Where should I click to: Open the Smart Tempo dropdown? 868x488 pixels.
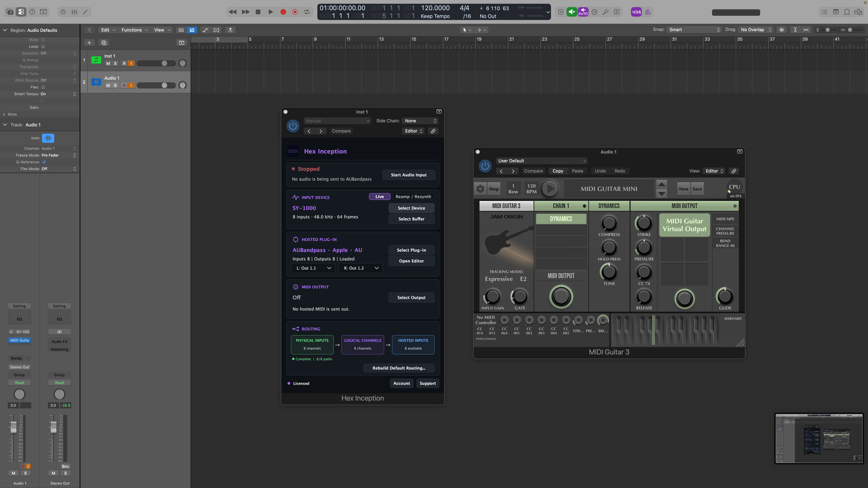pos(59,94)
